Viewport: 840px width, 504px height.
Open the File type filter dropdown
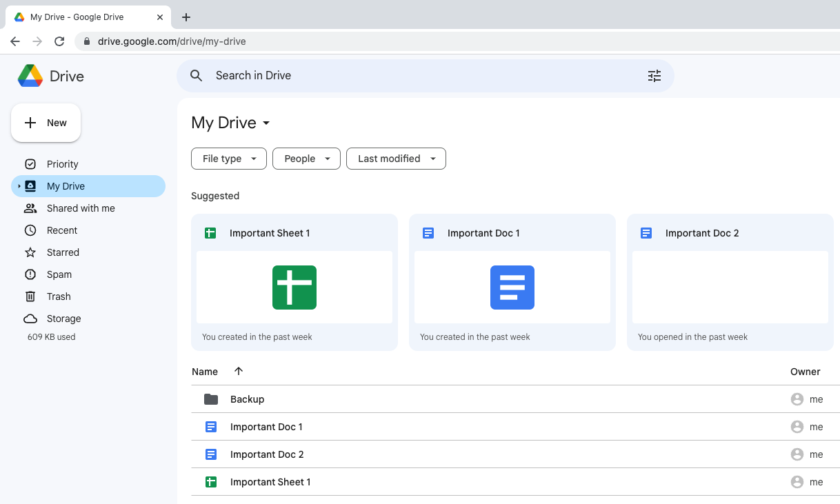click(x=229, y=159)
